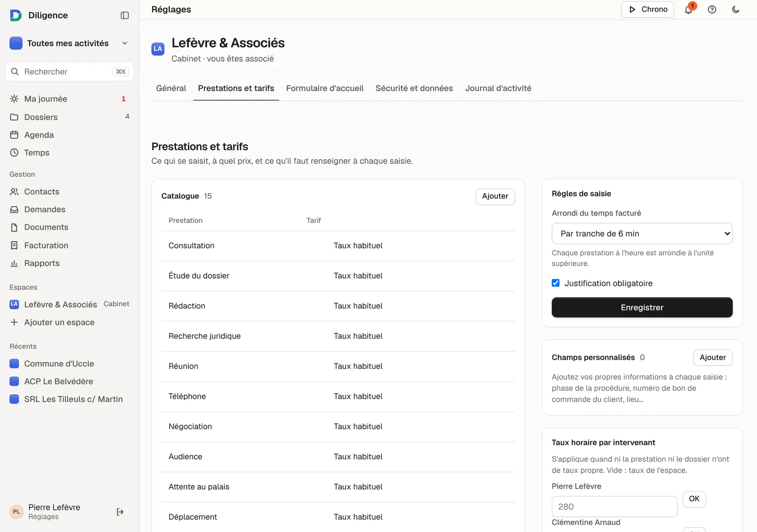
Task: Switch to dark mode moon icon
Action: click(x=736, y=9)
